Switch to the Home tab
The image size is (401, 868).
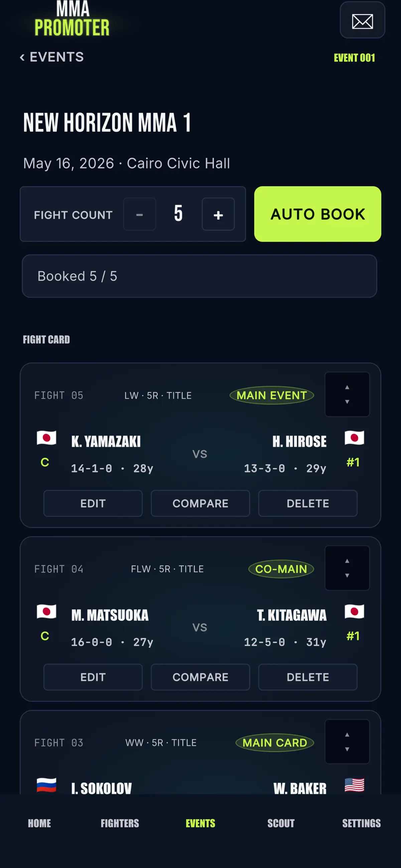(x=39, y=823)
